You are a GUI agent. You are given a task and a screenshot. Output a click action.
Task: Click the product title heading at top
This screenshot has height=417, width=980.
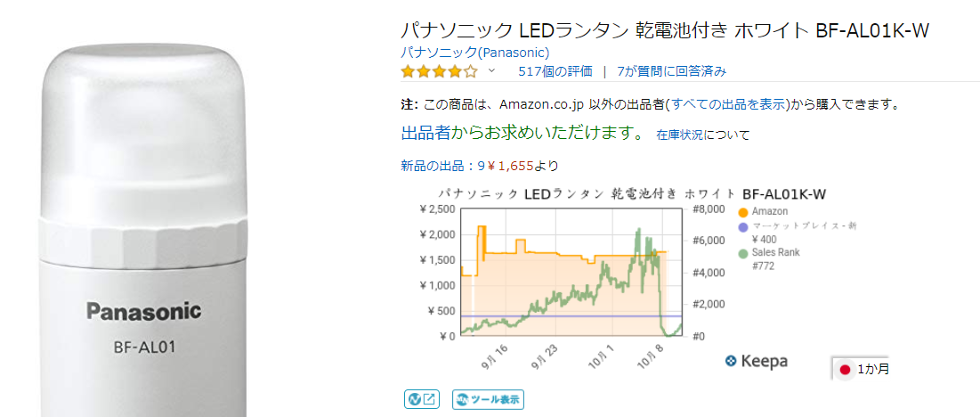coord(665,30)
